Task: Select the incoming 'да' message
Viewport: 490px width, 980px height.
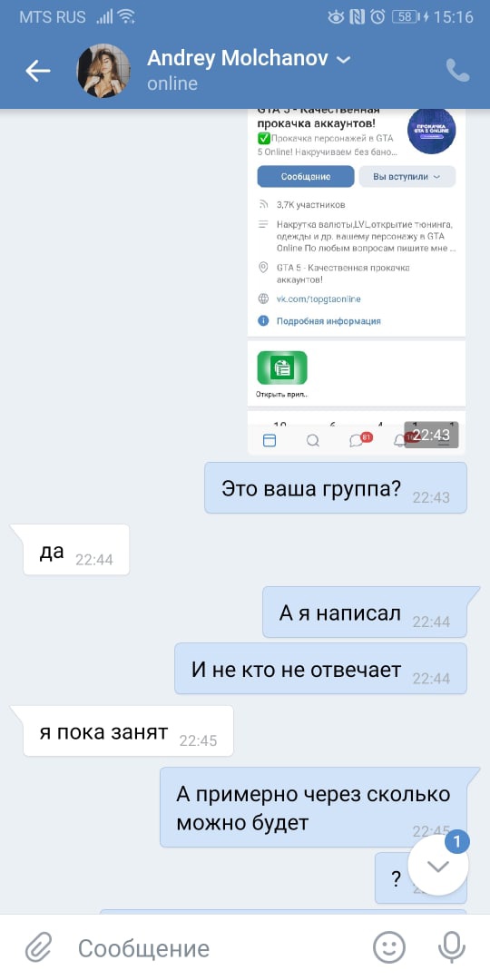Action: click(76, 550)
